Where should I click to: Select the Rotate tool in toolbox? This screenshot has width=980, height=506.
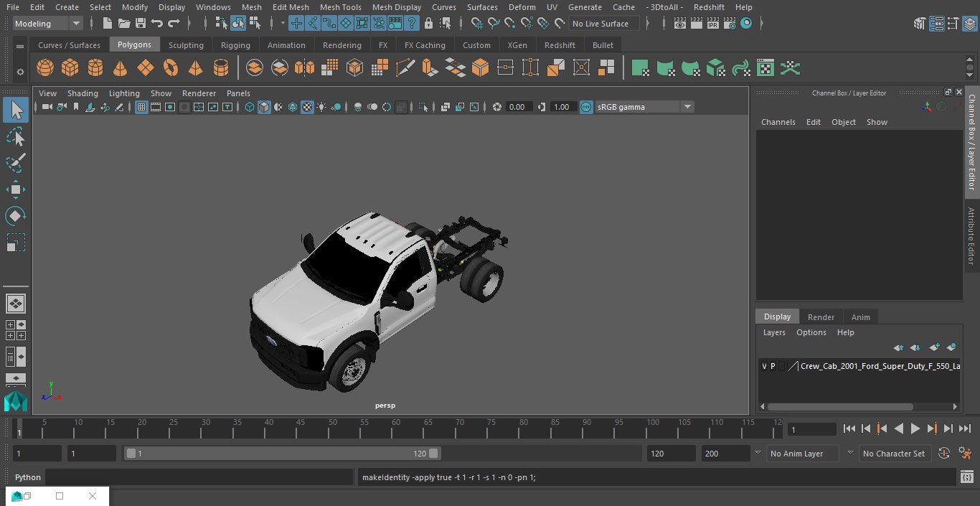[x=15, y=216]
